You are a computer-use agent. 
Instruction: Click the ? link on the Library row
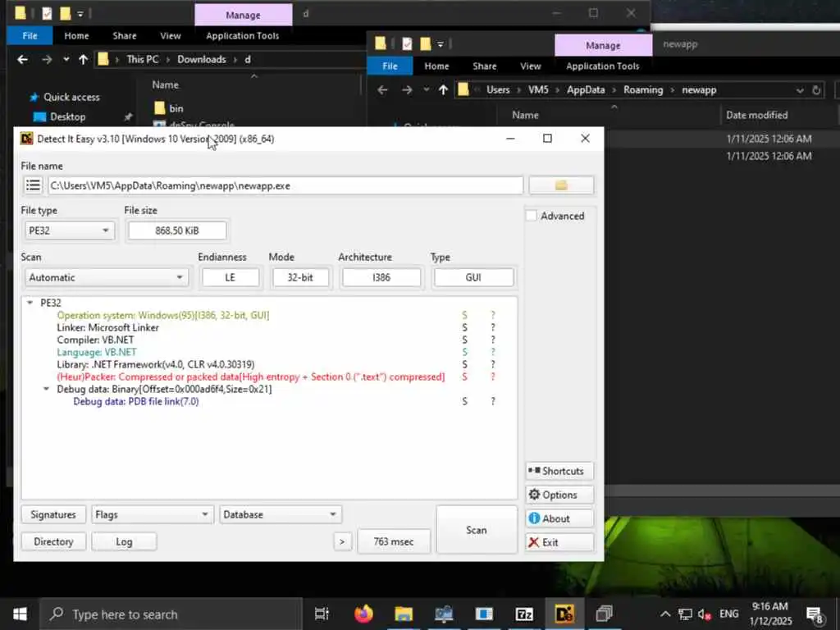493,364
